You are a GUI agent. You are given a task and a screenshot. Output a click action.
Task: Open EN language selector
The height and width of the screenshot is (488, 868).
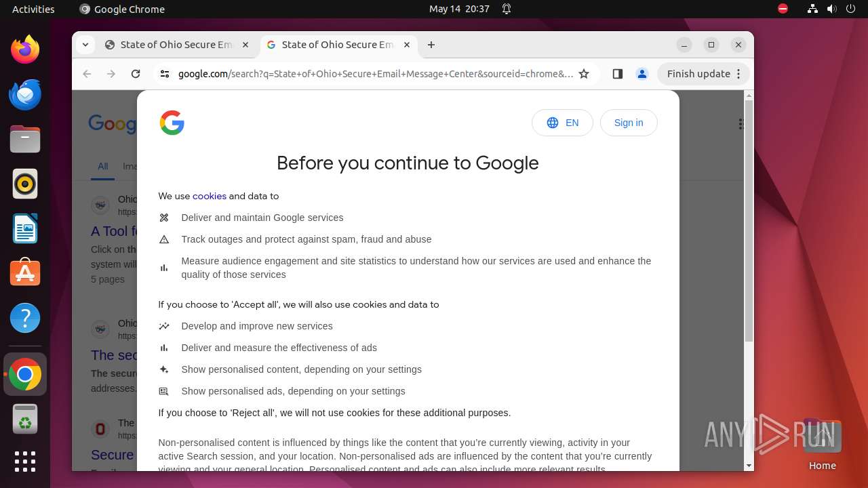[x=562, y=123]
